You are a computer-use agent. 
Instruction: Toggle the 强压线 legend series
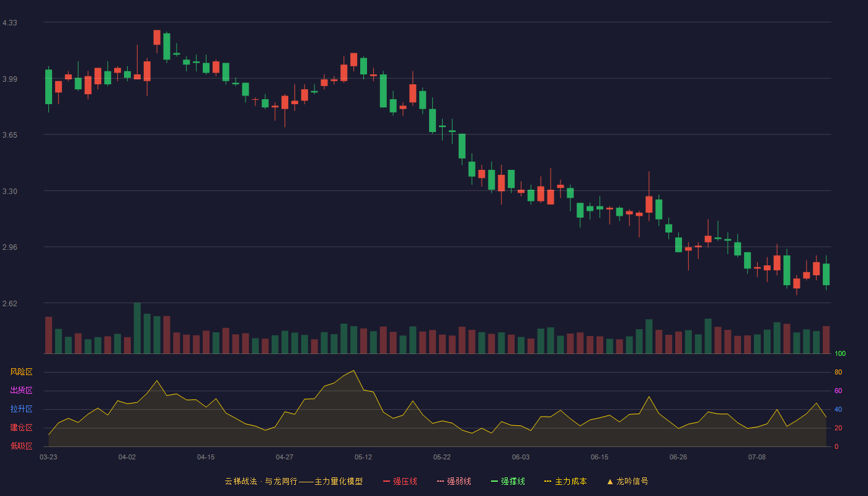[400, 481]
